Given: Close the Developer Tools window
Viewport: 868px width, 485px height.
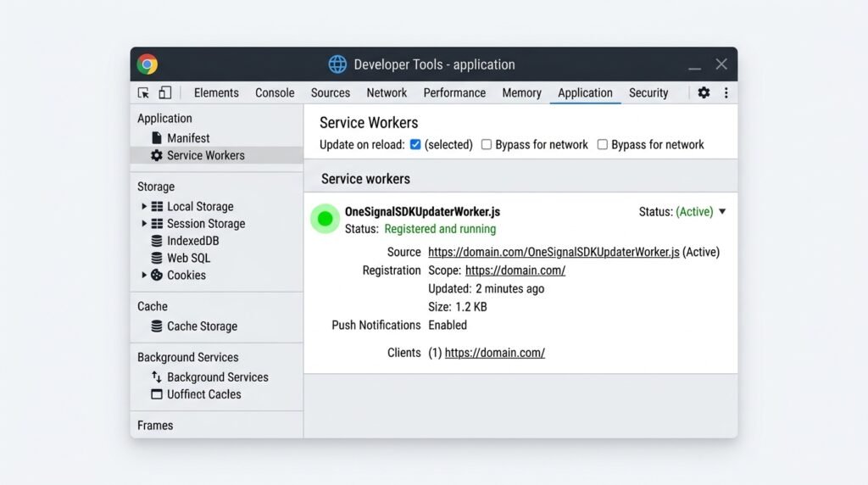Looking at the screenshot, I should pos(721,64).
